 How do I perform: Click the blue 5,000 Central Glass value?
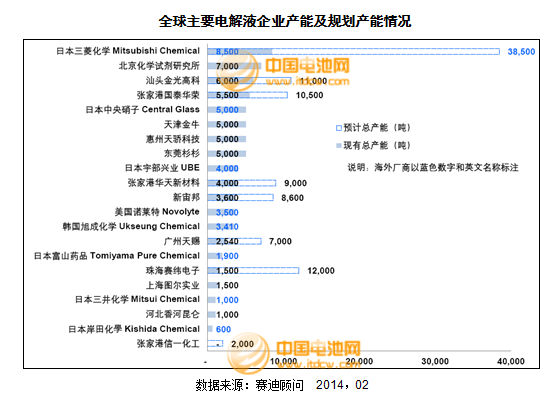[227, 110]
